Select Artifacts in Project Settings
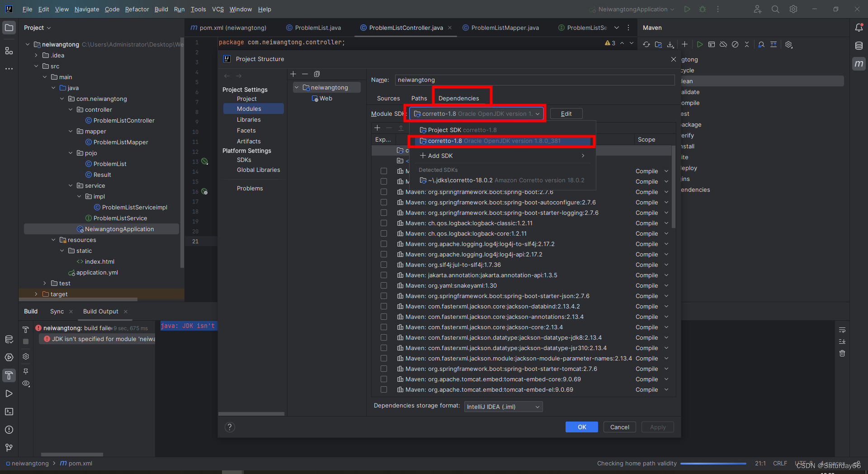This screenshot has width=868, height=474. click(249, 141)
